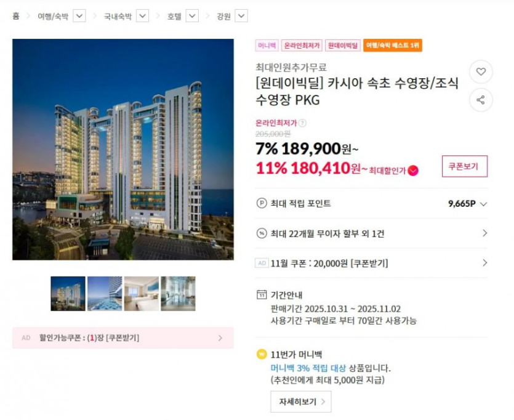
Task: Click the share icon button
Action: [x=481, y=100]
